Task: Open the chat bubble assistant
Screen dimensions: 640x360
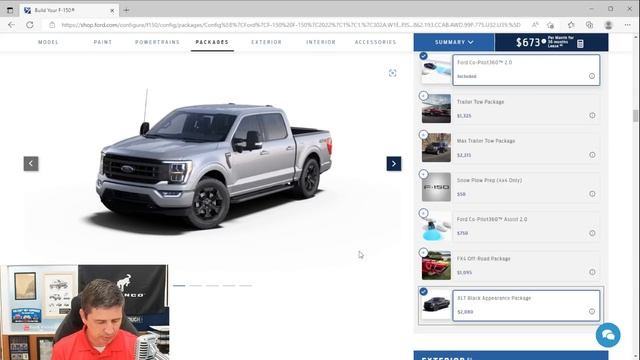Action: point(608,335)
